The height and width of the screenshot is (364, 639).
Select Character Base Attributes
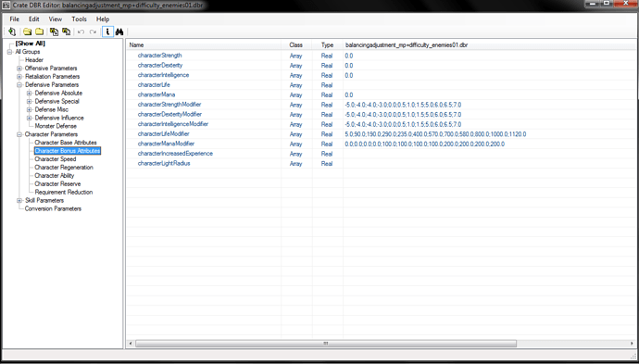(66, 143)
